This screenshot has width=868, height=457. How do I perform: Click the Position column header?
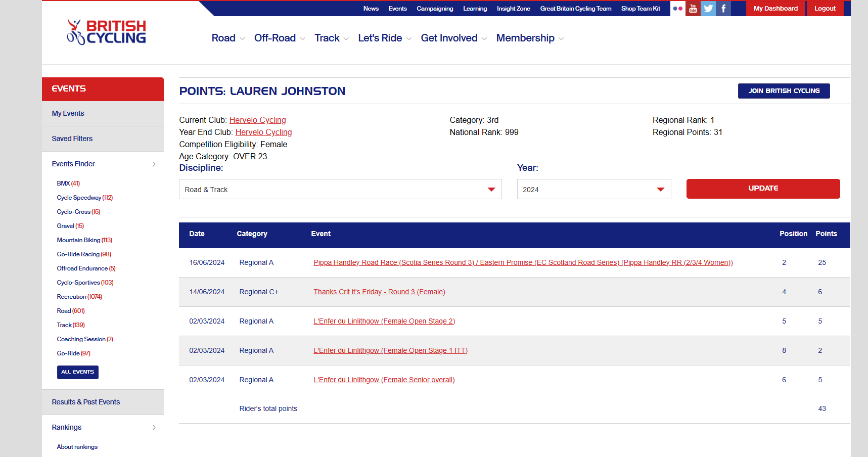tap(793, 234)
